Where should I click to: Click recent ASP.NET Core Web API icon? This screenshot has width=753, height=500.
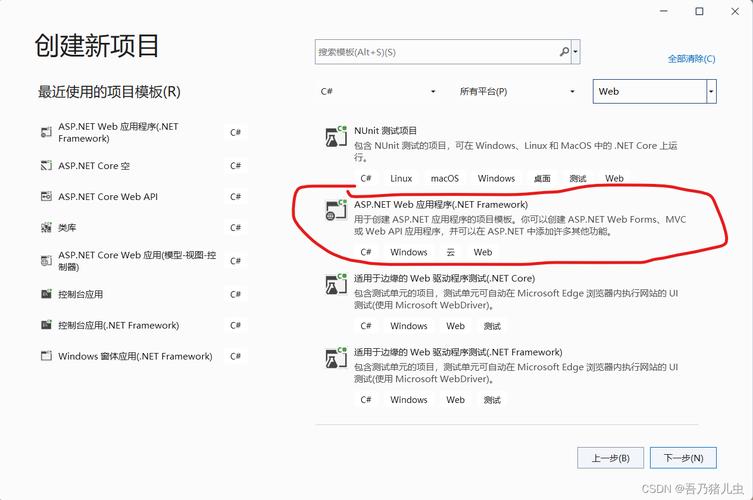pos(46,196)
